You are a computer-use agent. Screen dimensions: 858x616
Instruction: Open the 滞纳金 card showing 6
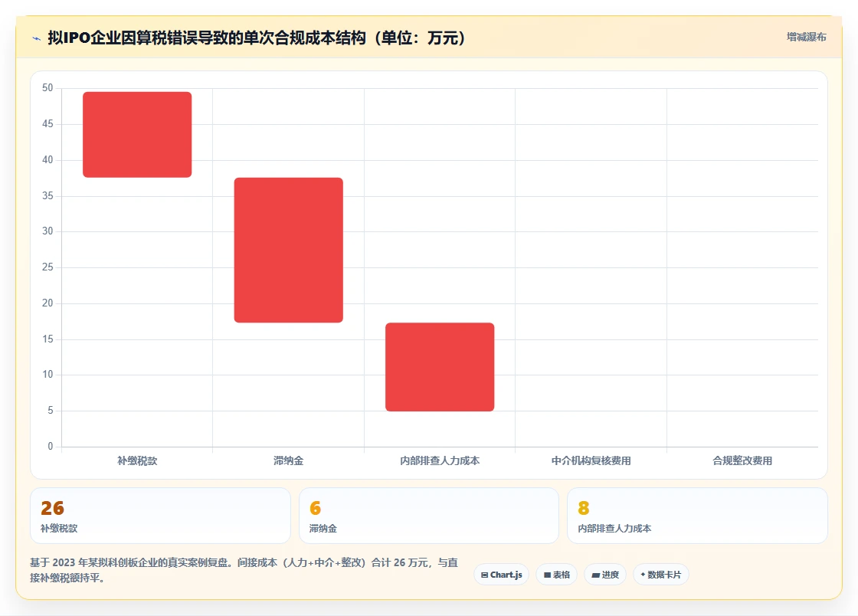pyautogui.click(x=429, y=516)
